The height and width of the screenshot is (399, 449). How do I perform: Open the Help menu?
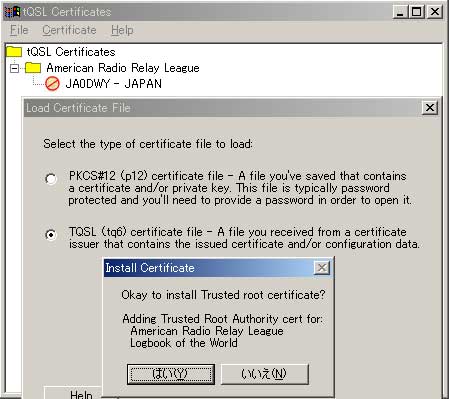point(122,30)
